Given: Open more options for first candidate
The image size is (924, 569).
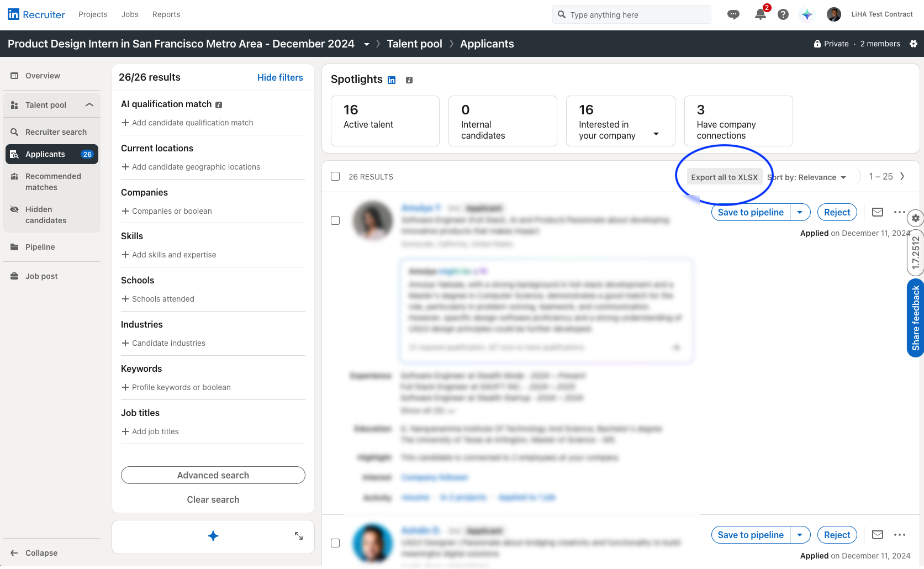Looking at the screenshot, I should tap(900, 212).
